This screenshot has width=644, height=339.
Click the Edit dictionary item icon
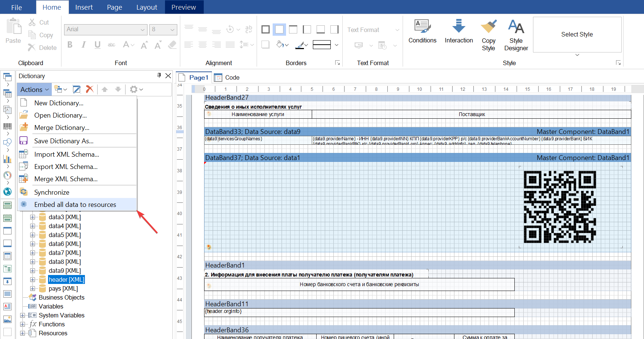tap(77, 89)
